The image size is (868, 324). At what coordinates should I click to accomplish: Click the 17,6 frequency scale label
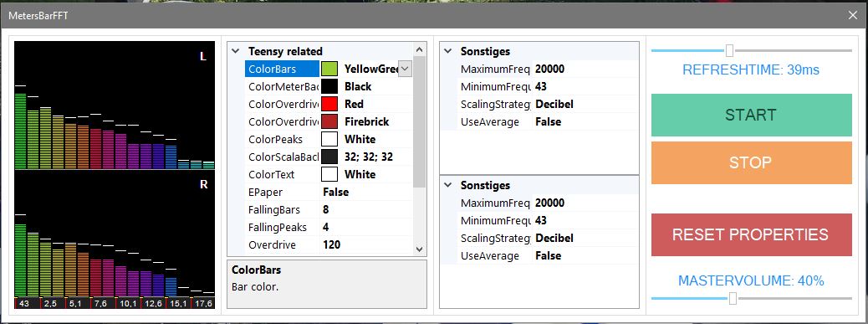click(203, 304)
